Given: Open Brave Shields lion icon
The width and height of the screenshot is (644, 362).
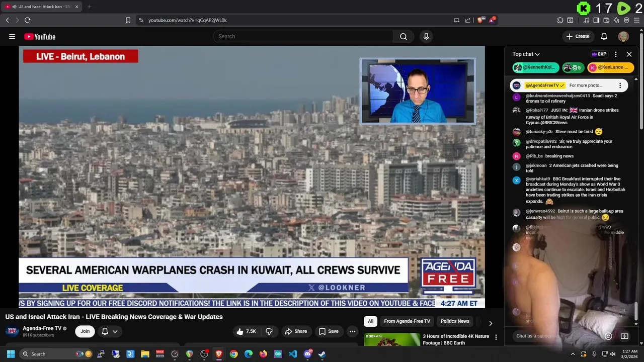Looking at the screenshot, I should click(480, 20).
